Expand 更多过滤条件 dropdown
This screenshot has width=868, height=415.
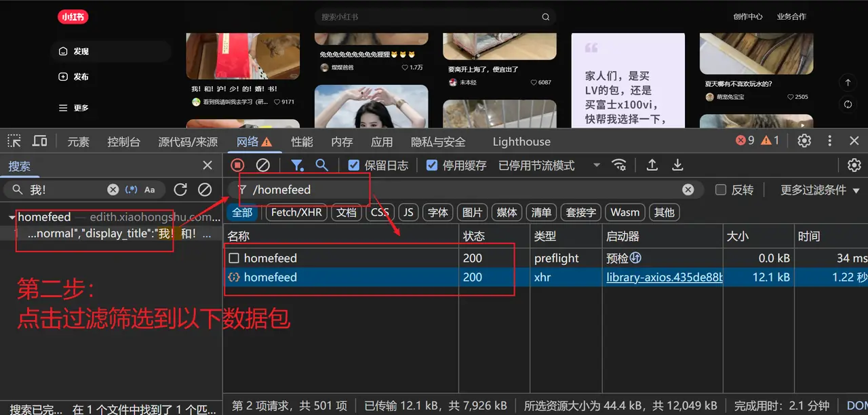tap(819, 190)
